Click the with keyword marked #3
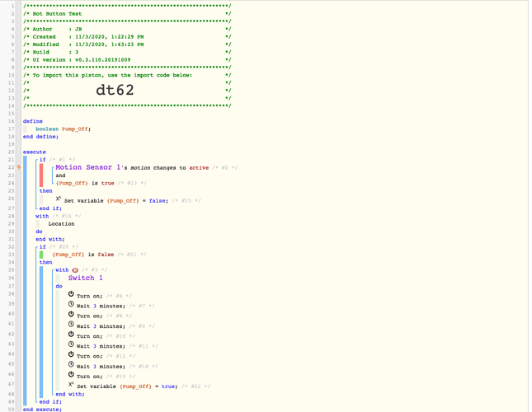 (x=62, y=270)
